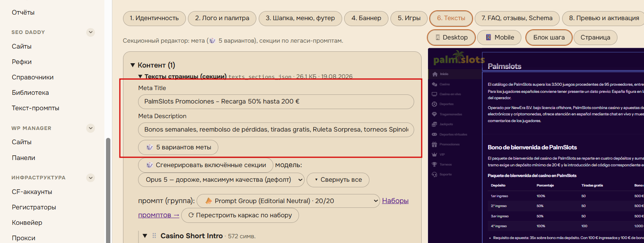644x243 pixels.
Task: Collapse the Casino Short Intro section
Action: 145,236
